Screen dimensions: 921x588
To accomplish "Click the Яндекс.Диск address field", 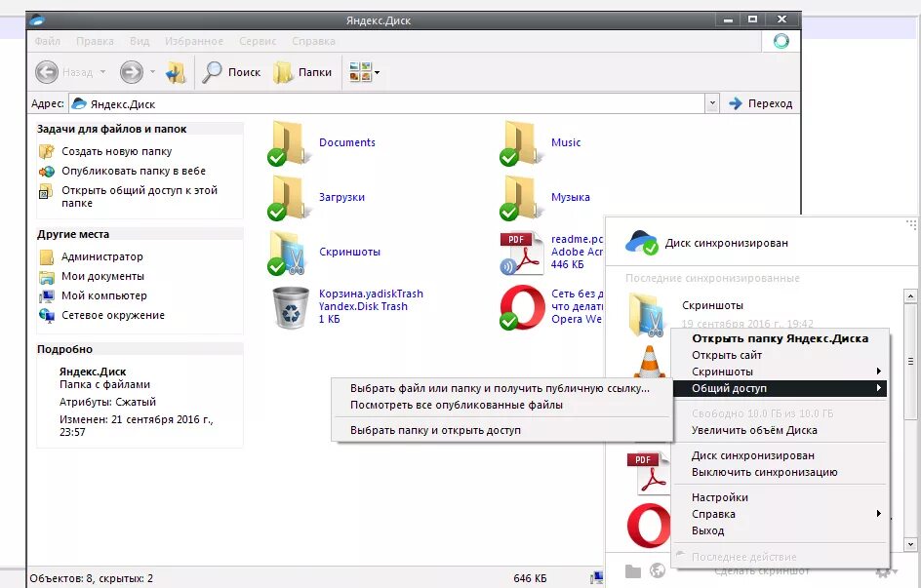I will click(x=386, y=104).
